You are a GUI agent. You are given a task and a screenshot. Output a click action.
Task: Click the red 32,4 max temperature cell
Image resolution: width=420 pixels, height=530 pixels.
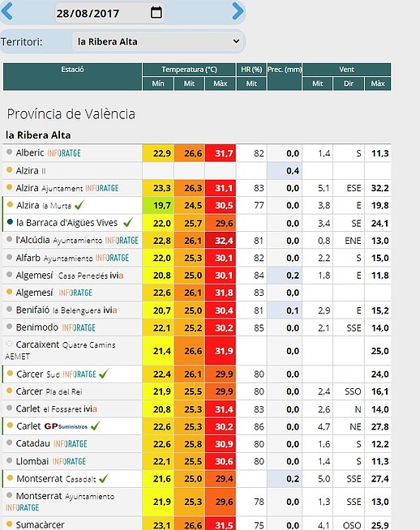point(221,241)
